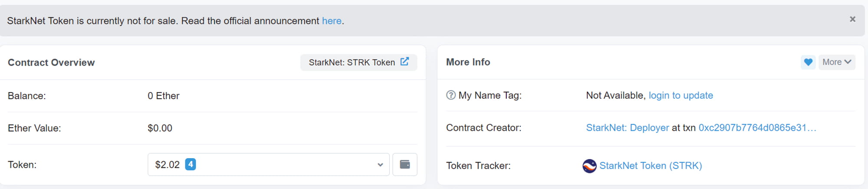Open the StarkNet Token (STRK) tracker link
Viewport: 868px width, 189px height.
coord(650,166)
